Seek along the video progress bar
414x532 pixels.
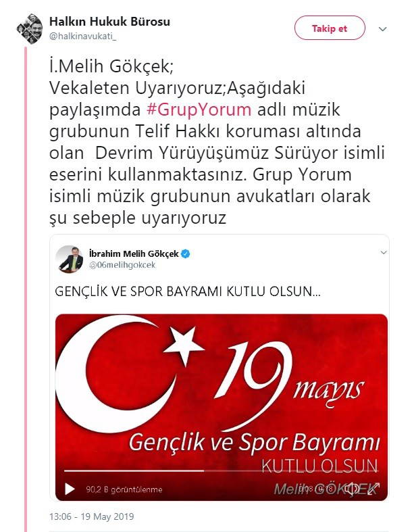coord(221,470)
